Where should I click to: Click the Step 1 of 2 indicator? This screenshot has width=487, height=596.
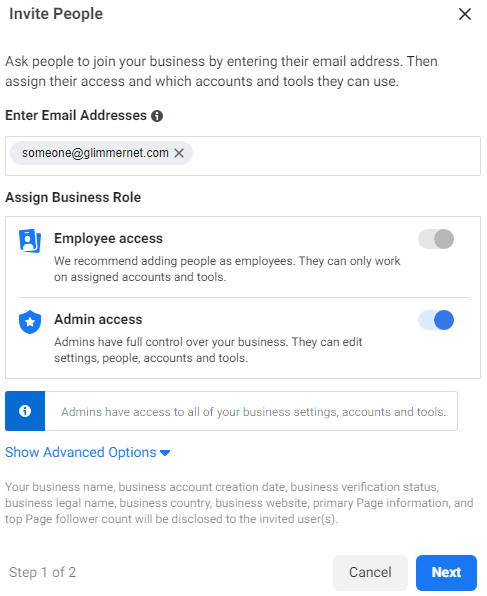click(43, 572)
